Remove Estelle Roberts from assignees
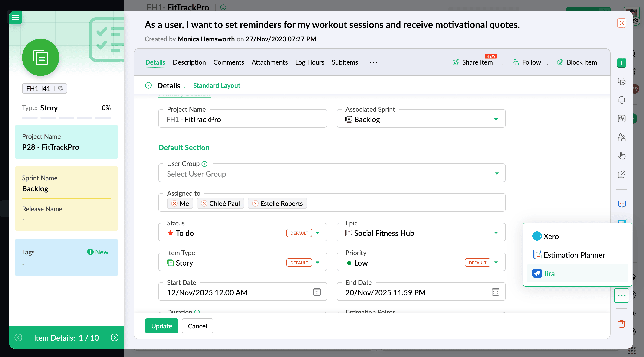Screen dimensions: 644x357 (x=255, y=204)
